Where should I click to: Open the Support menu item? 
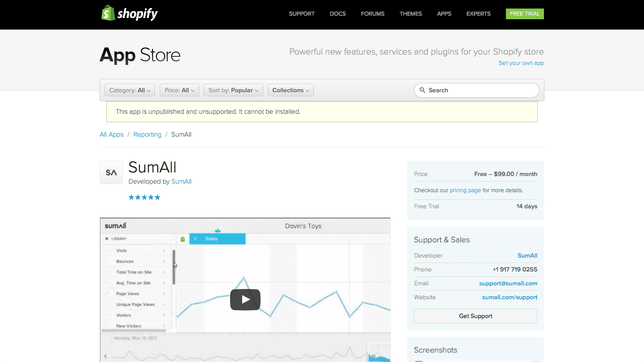click(301, 14)
